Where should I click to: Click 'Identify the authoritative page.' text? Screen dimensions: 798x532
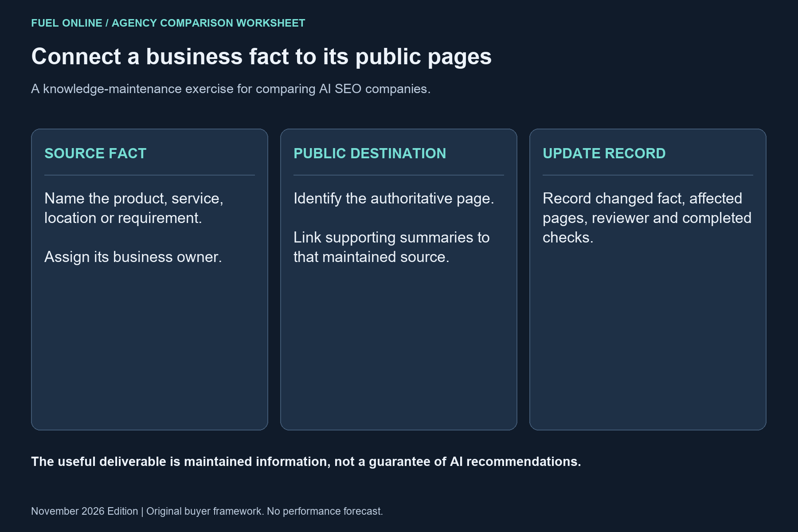click(394, 198)
